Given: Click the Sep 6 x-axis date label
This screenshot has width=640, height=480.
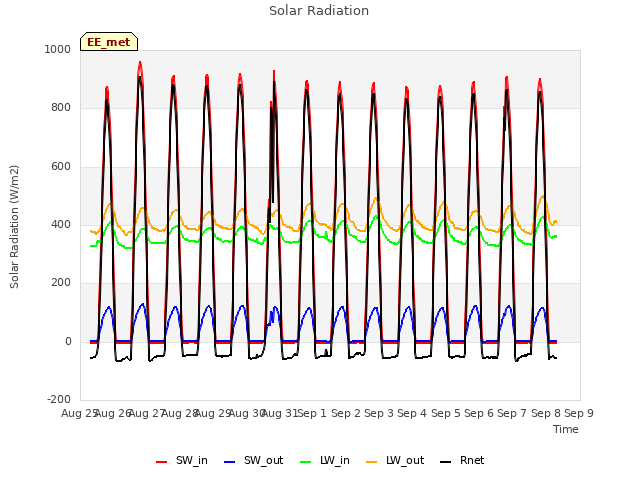Looking at the screenshot, I should tap(479, 413).
